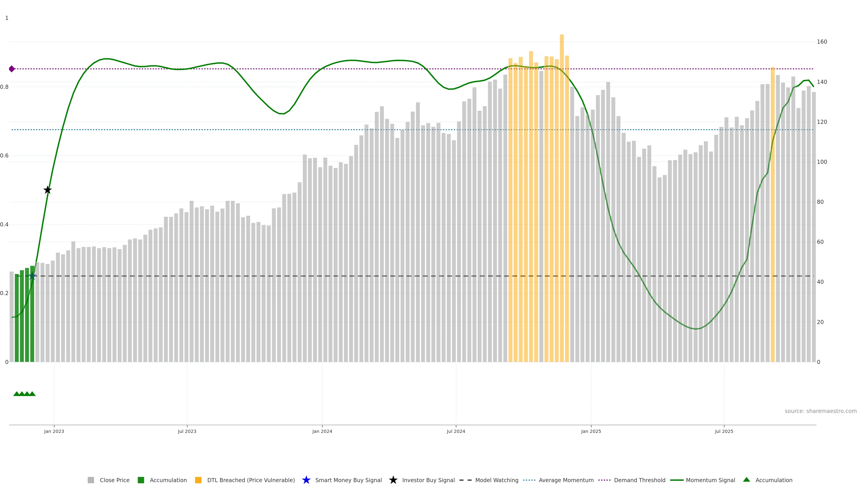Click the blue Smart Money star on chart
868x488 pixels.
click(32, 276)
